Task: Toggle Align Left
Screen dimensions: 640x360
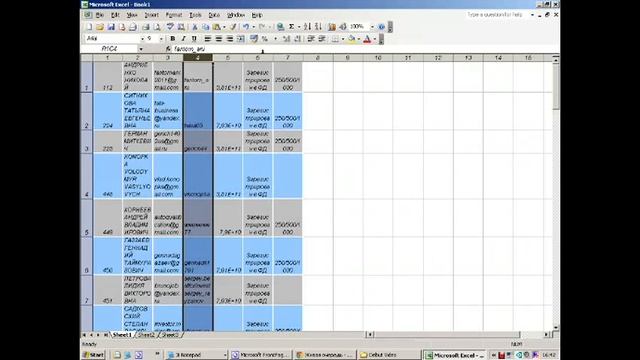Action: 208,39
